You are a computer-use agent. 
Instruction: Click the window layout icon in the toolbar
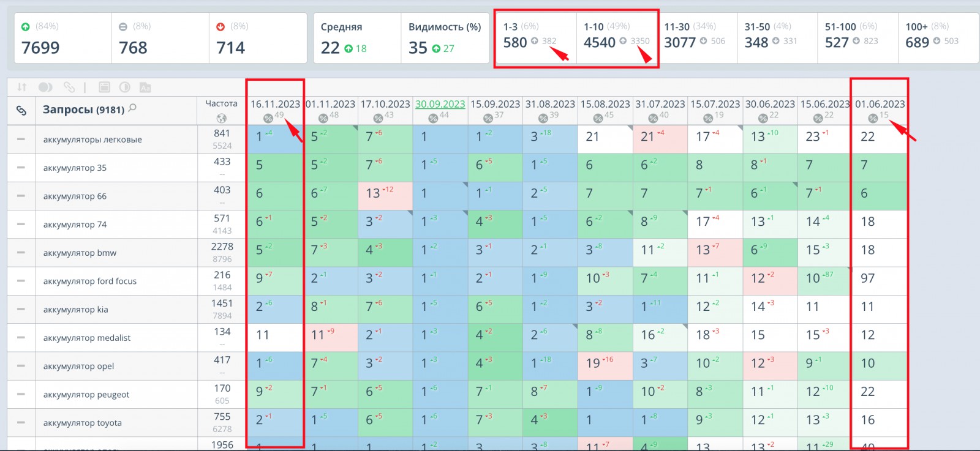[x=104, y=88]
